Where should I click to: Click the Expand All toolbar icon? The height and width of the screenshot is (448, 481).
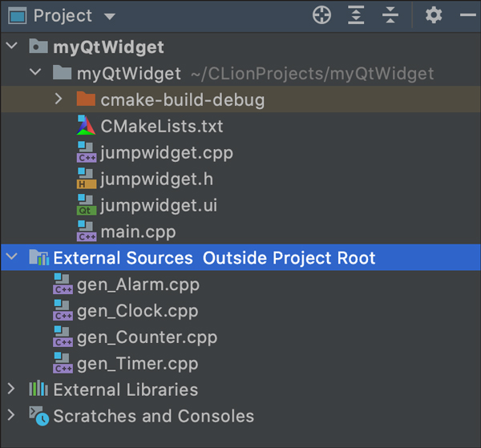coord(356,15)
